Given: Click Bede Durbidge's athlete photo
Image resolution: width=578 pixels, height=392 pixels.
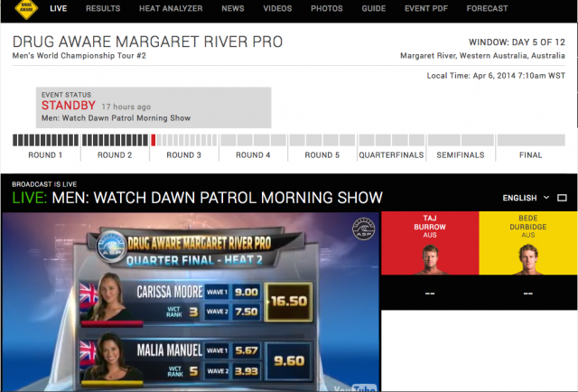Looking at the screenshot, I should tap(528, 259).
